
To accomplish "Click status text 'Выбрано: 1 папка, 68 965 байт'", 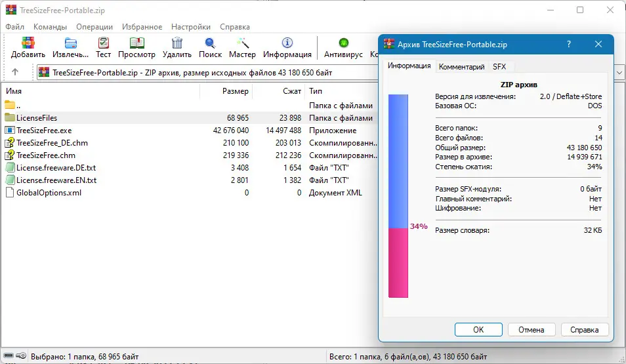I will click(x=85, y=356).
